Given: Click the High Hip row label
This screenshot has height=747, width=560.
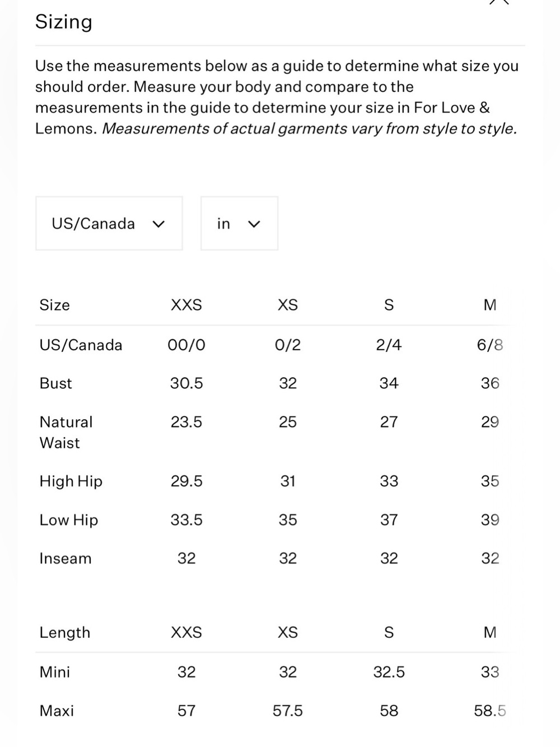Looking at the screenshot, I should [71, 481].
